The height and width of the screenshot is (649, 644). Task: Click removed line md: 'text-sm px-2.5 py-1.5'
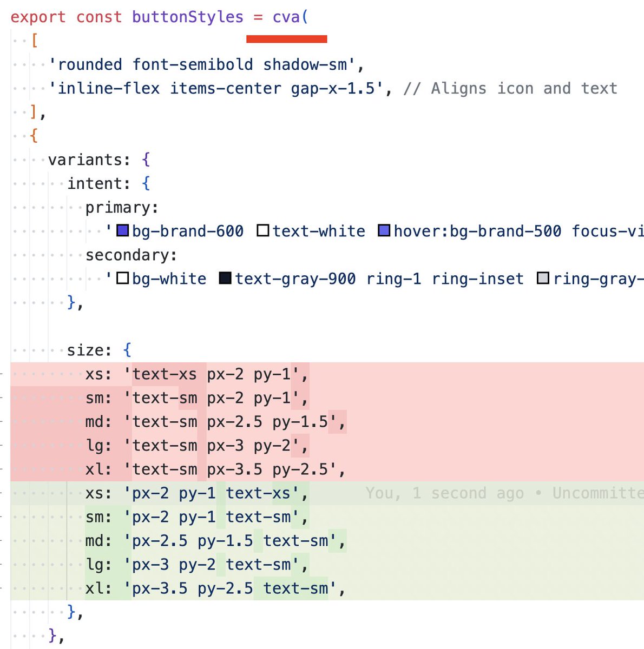point(327,421)
